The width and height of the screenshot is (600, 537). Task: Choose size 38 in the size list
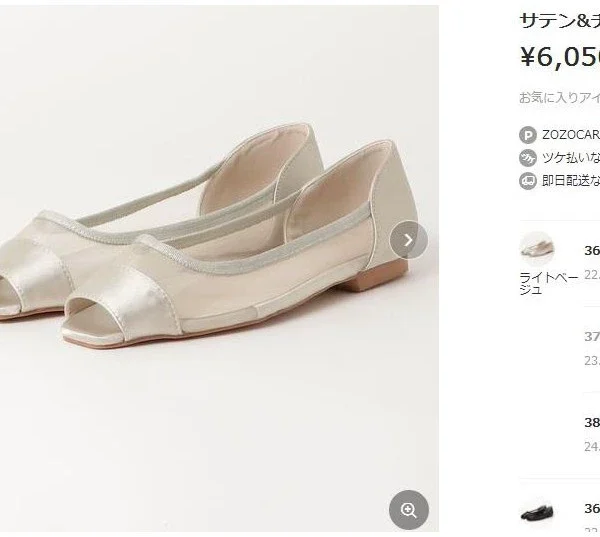coord(591,422)
